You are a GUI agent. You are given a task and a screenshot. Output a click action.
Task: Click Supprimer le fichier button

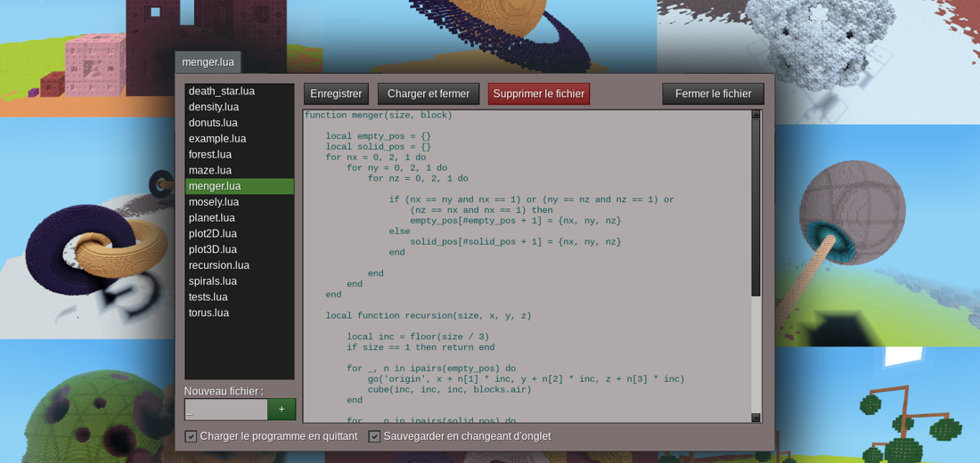(539, 93)
